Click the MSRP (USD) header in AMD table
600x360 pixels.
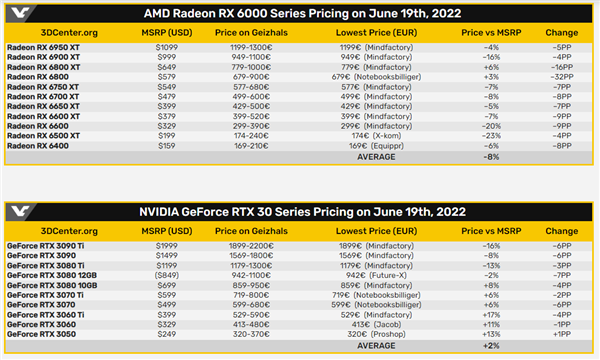(167, 33)
